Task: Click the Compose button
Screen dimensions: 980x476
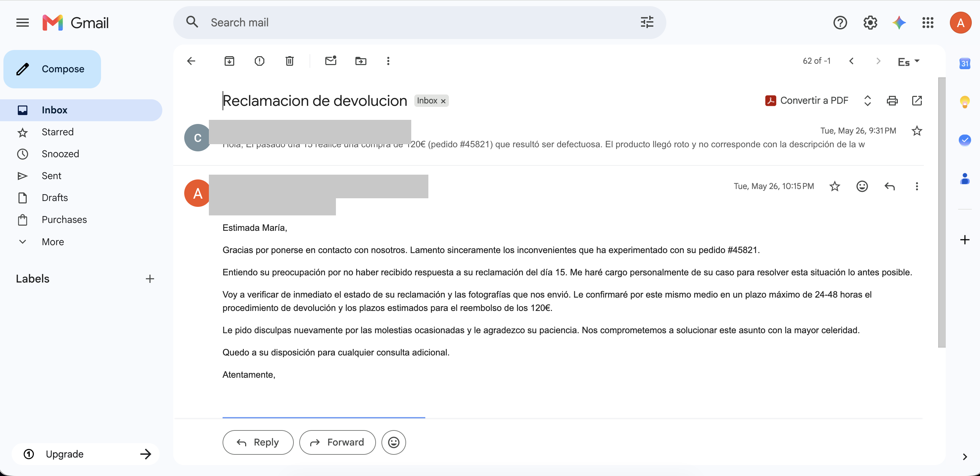Action: [x=52, y=69]
